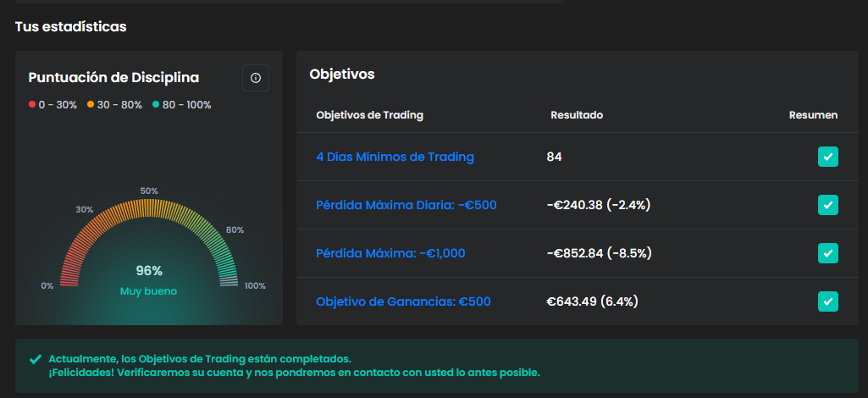Click the Tus estadísticas section heading
The image size is (868, 398).
[x=70, y=27]
